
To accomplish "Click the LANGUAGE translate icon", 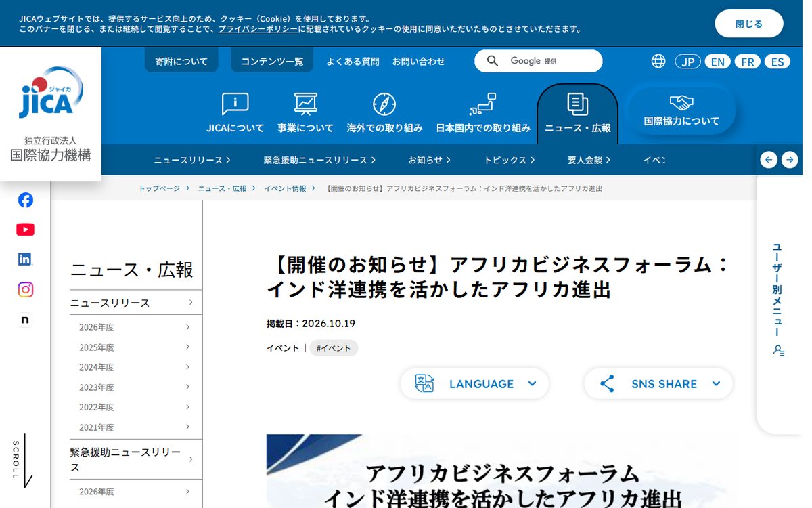I will [x=424, y=384].
